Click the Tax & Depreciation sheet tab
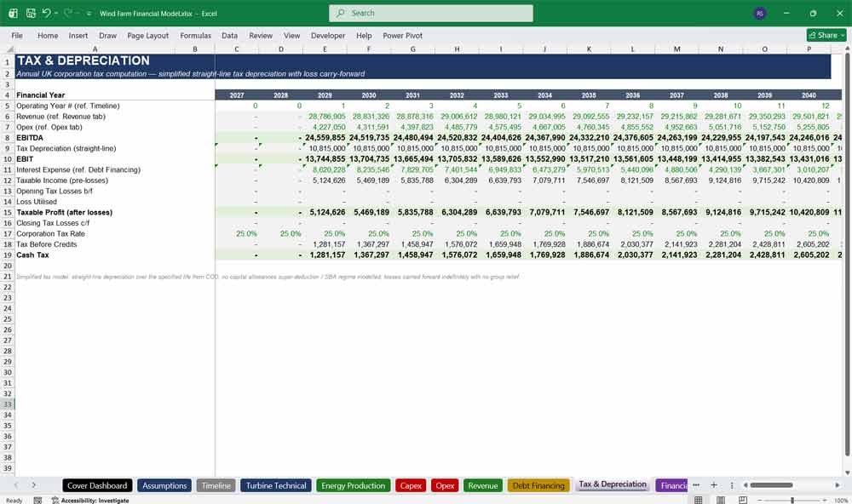The width and height of the screenshot is (852, 504). [x=613, y=484]
